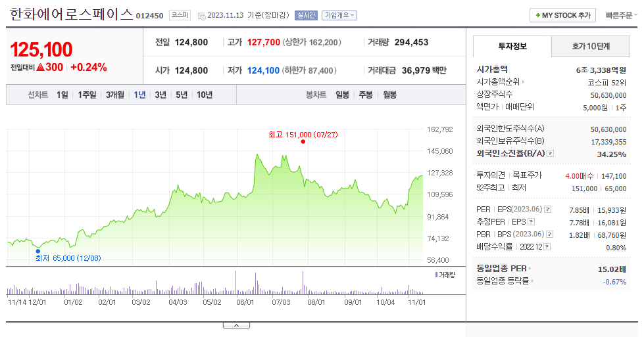Click the 거래량 volume legend
This screenshot has width=644, height=337.
pos(445,275)
